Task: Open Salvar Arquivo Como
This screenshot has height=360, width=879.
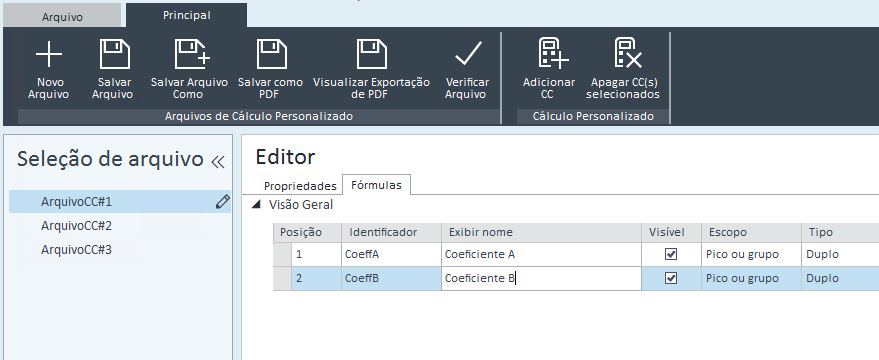Action: coord(189,70)
